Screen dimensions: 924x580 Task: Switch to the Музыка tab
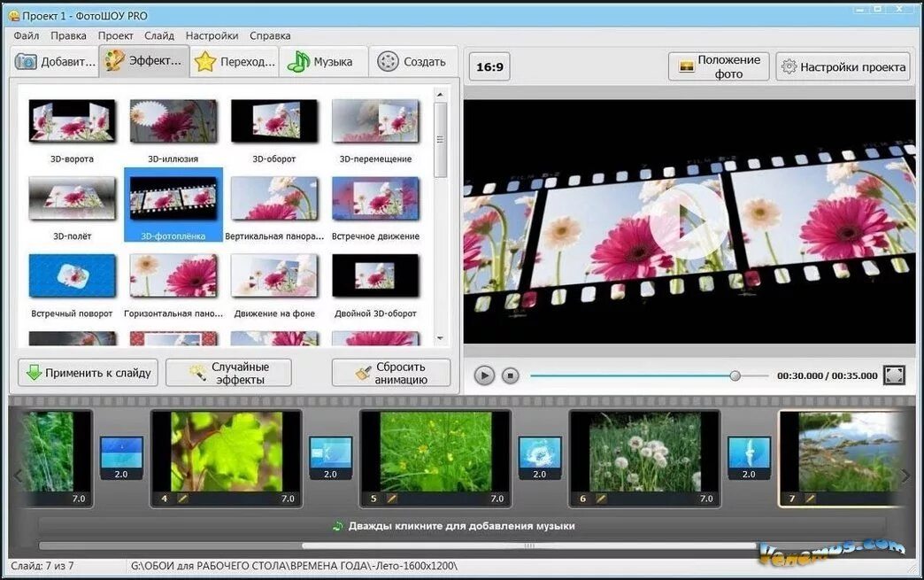pyautogui.click(x=324, y=61)
